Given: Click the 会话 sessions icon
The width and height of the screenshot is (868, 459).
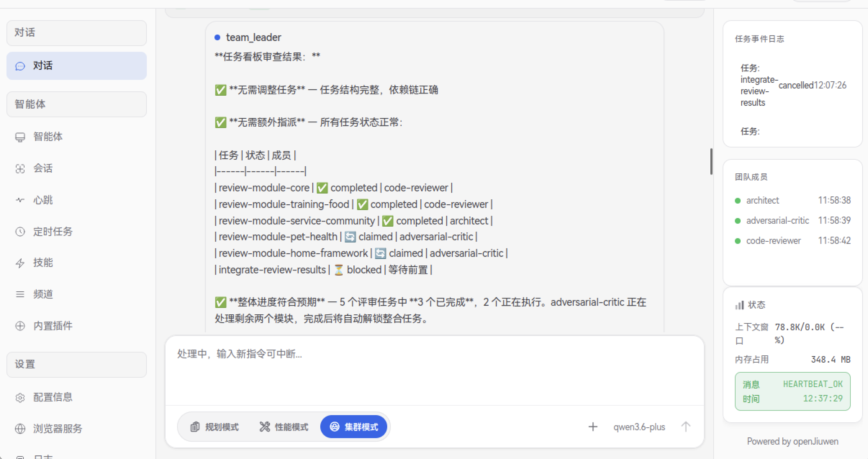Looking at the screenshot, I should [x=20, y=169].
